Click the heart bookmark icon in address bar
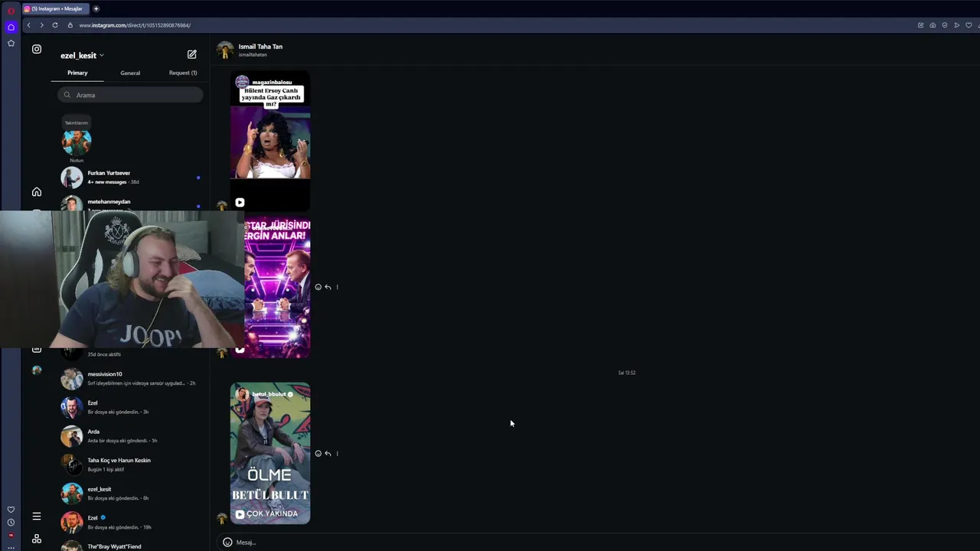The width and height of the screenshot is (980, 551). (x=969, y=25)
